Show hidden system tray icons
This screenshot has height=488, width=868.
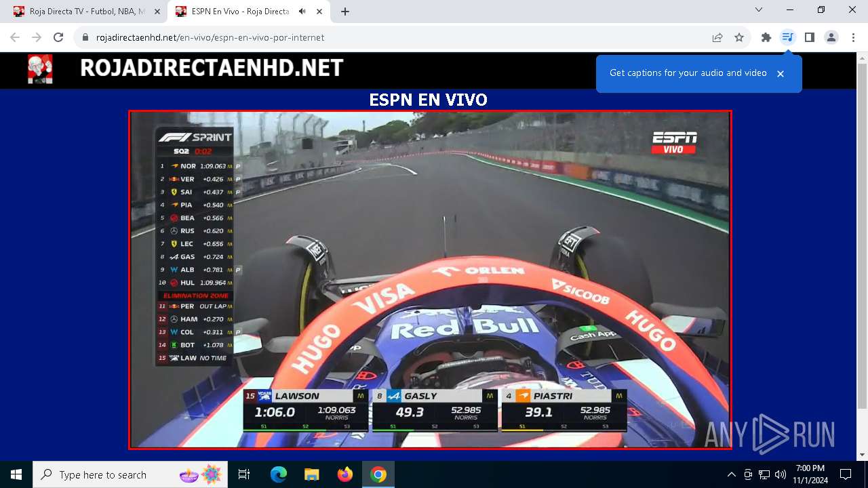(x=731, y=474)
